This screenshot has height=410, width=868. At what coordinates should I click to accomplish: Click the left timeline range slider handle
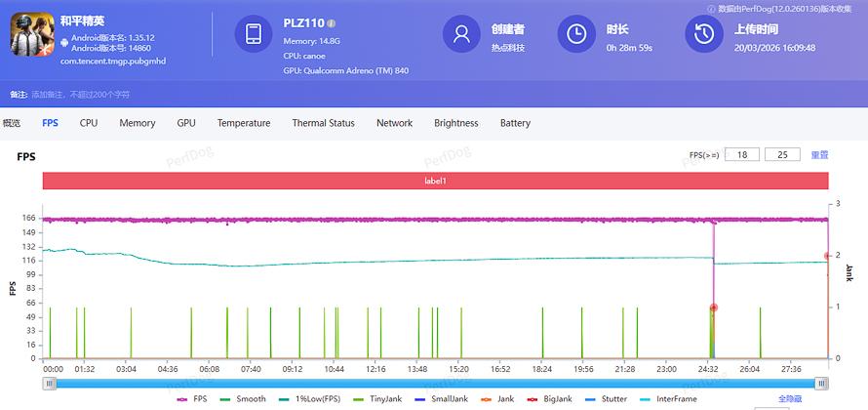click(x=49, y=384)
